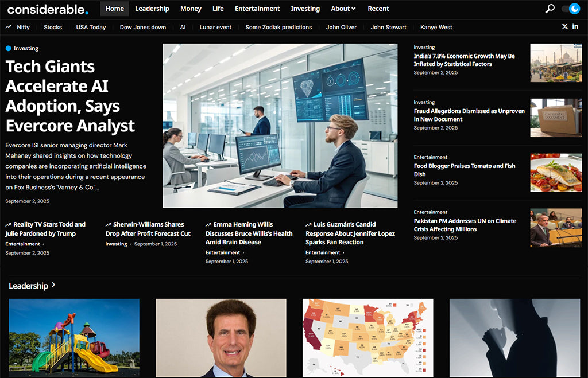
Task: Open the playground image card
Action: coord(74,338)
